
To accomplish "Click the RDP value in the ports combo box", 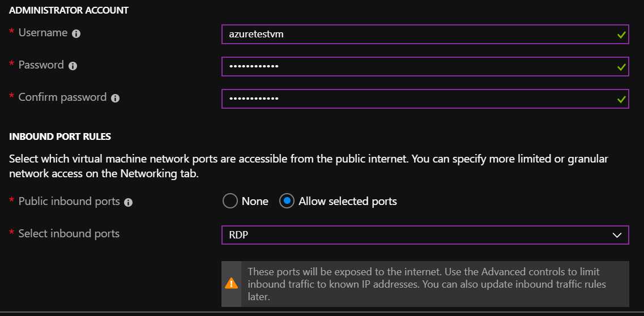I will click(238, 235).
